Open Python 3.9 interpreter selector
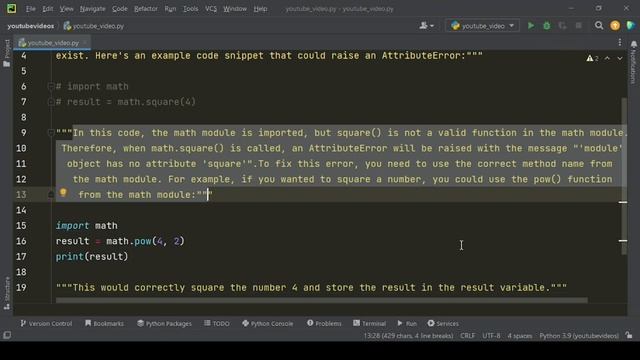 coord(579,336)
